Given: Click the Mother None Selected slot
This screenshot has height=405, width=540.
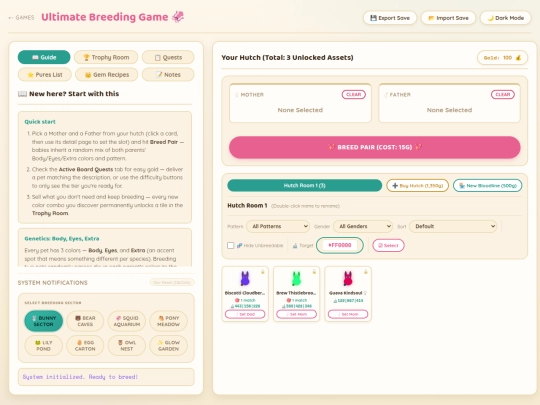Looking at the screenshot, I should tap(300, 110).
